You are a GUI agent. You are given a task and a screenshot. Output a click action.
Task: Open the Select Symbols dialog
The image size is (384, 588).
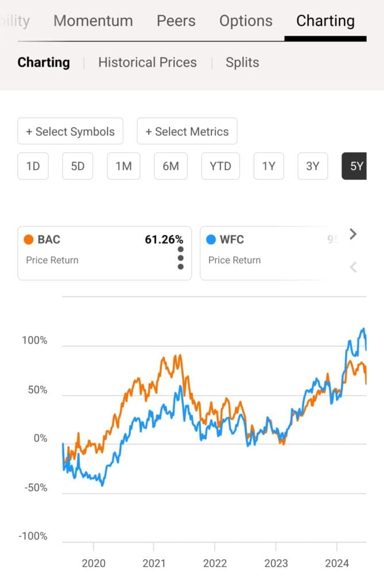[70, 131]
